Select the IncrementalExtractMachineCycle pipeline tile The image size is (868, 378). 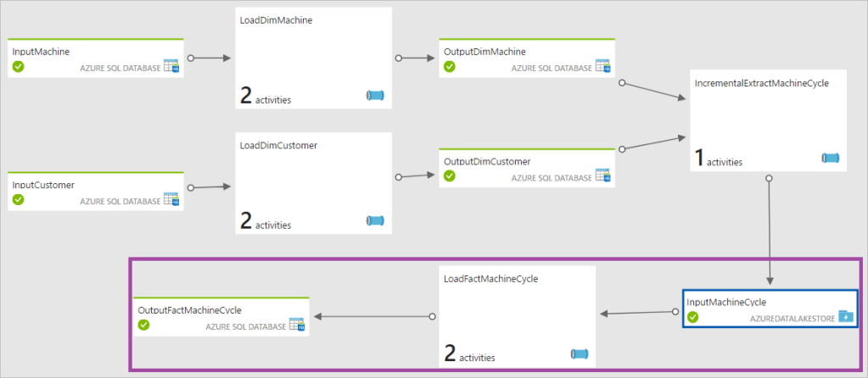(771, 120)
